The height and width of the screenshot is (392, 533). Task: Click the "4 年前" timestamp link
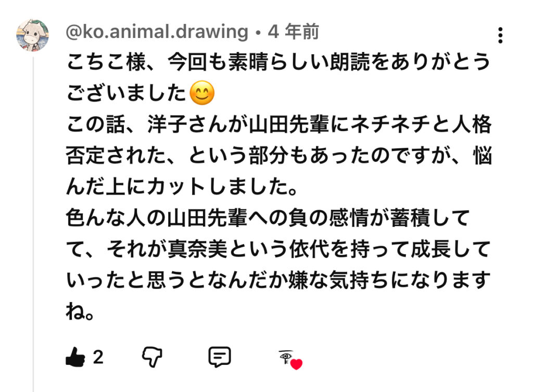pos(293,32)
